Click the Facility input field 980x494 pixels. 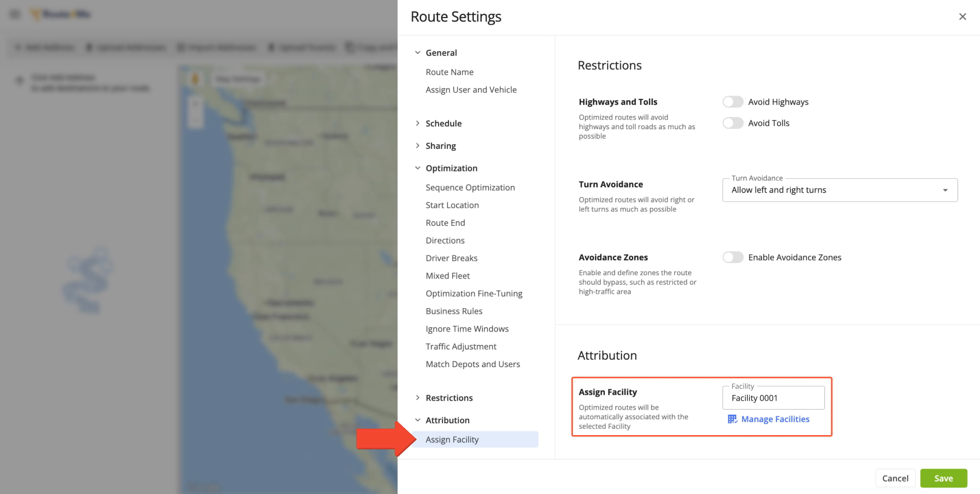773,398
